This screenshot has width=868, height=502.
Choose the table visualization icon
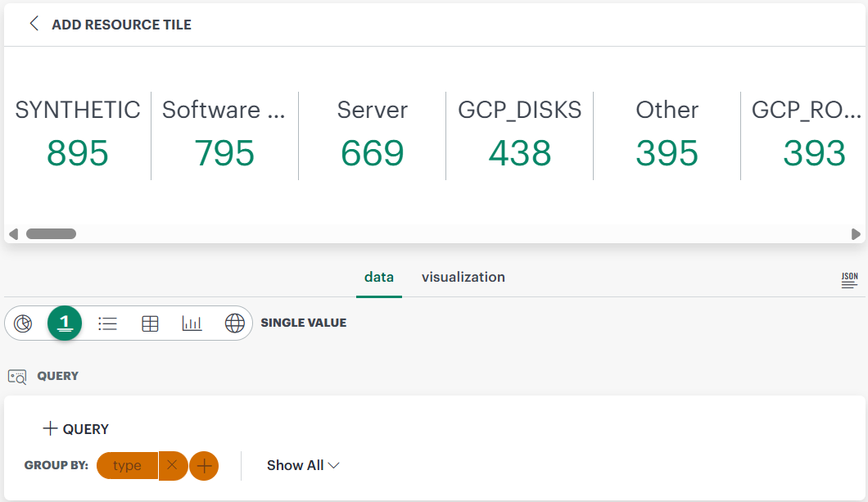(150, 323)
